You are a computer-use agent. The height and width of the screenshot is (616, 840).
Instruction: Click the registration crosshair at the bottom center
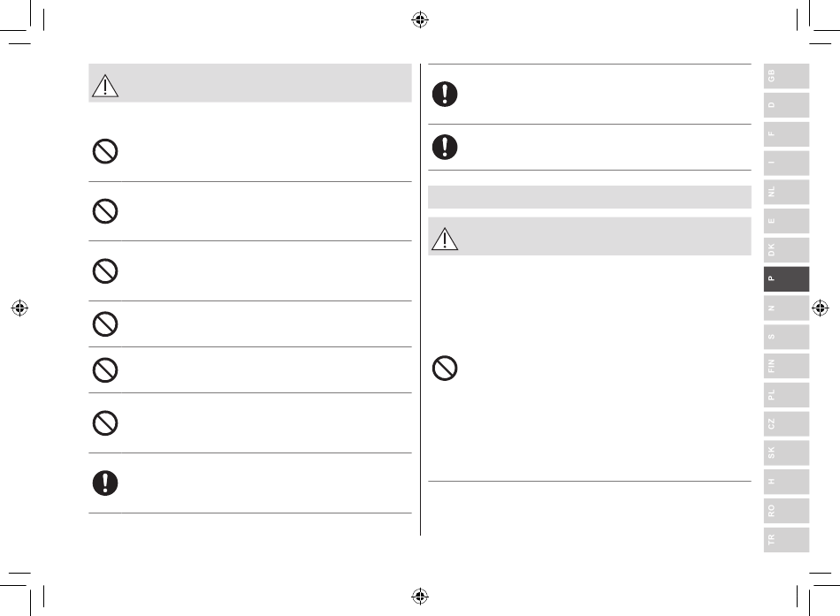(x=420, y=596)
